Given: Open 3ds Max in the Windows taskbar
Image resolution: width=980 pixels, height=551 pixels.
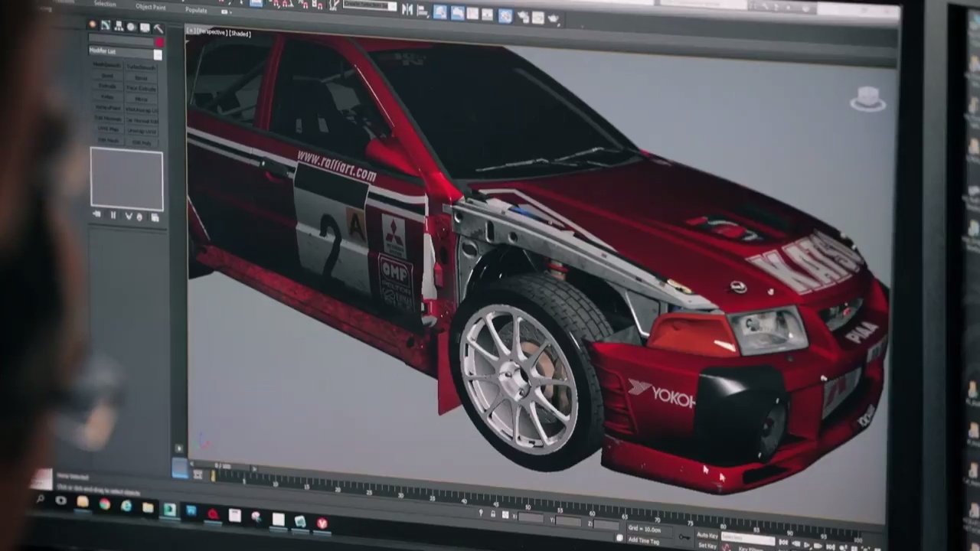Looking at the screenshot, I should (169, 509).
